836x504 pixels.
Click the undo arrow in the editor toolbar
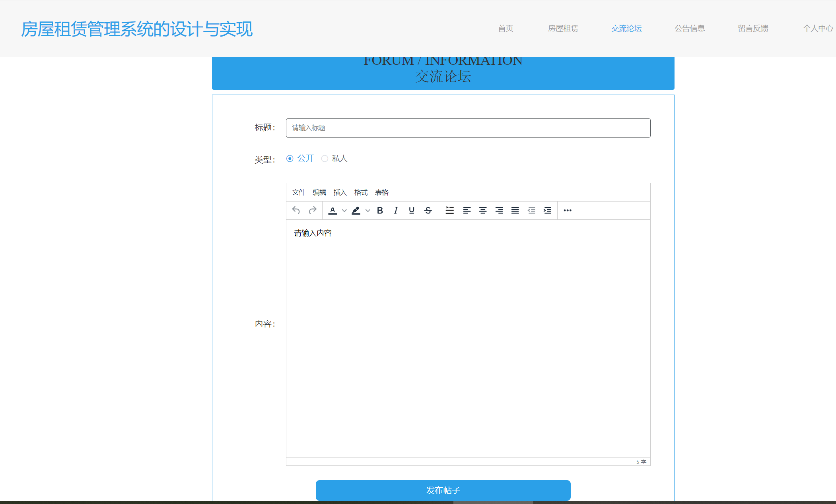[296, 210]
